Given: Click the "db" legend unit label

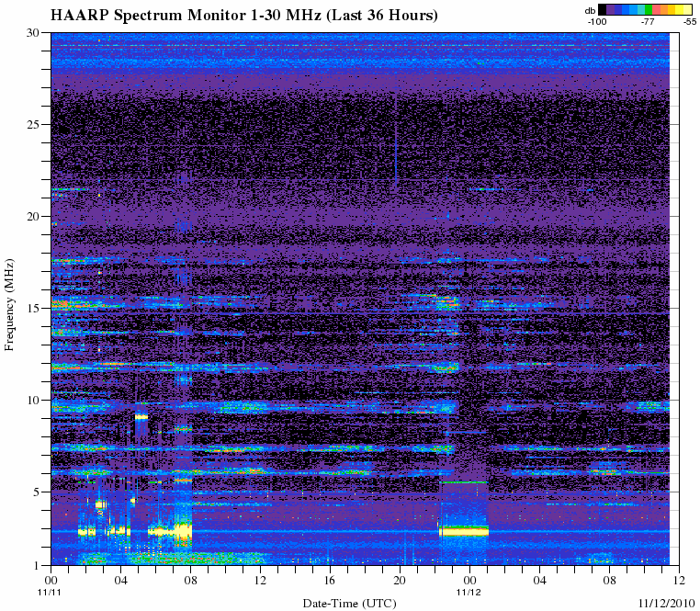Looking at the screenshot, I should click(590, 11).
